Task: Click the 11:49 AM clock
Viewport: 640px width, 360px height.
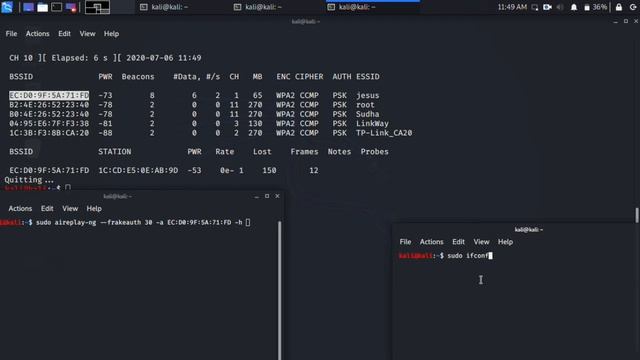Action: coord(512,7)
